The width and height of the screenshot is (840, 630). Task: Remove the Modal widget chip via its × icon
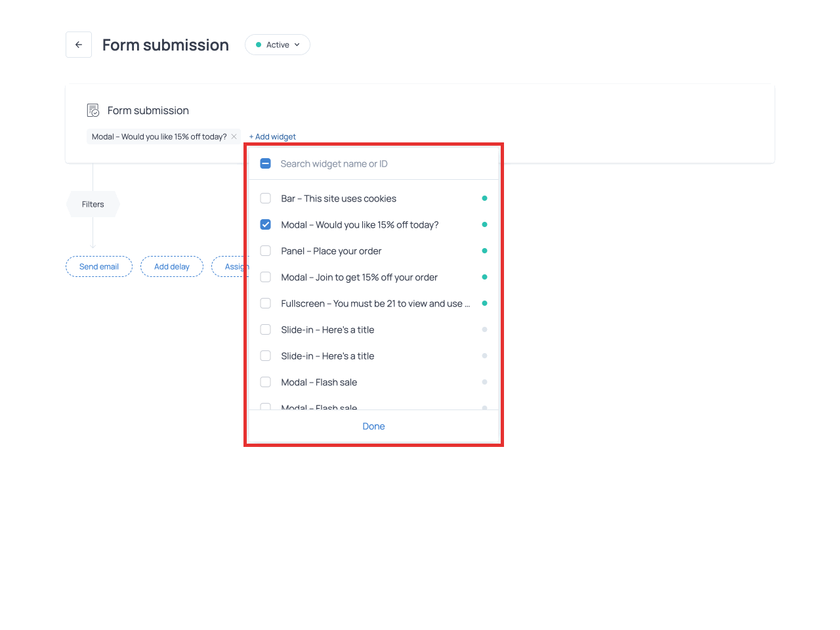(234, 136)
